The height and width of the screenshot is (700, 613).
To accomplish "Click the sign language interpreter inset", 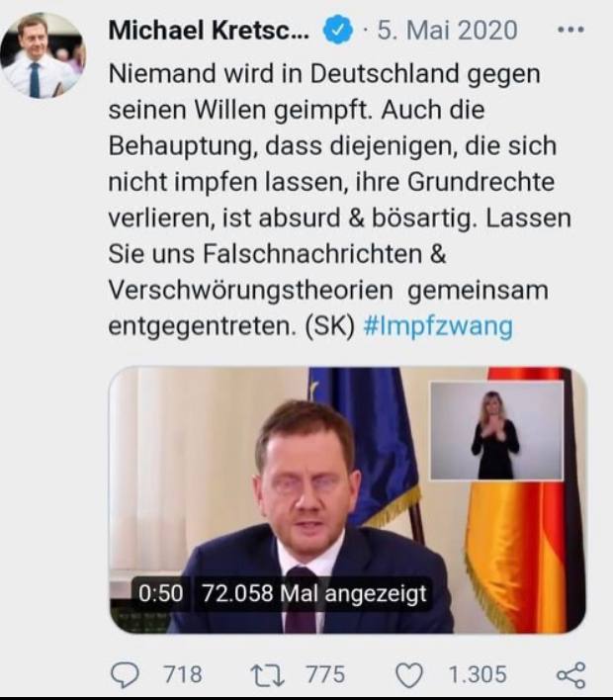I will coord(496,430).
